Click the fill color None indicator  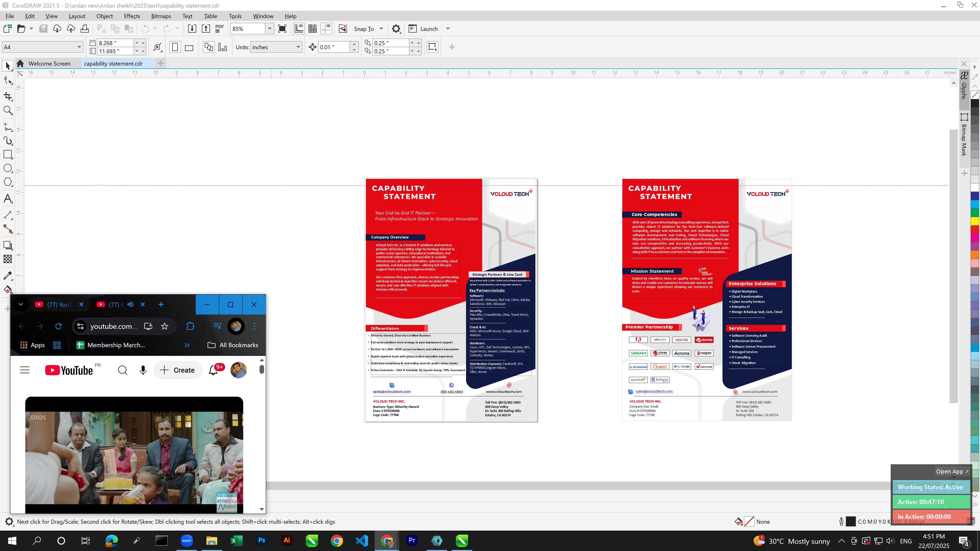pos(749,522)
